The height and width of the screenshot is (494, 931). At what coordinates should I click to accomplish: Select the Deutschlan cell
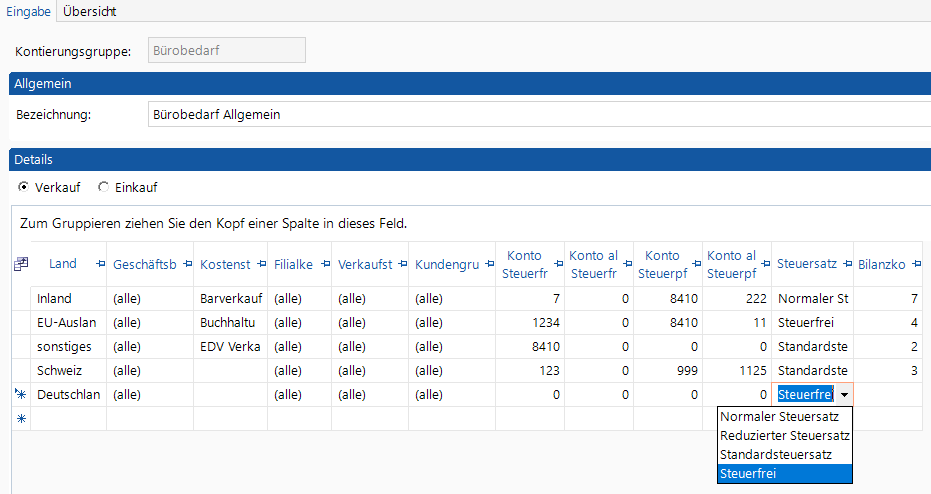pos(68,394)
